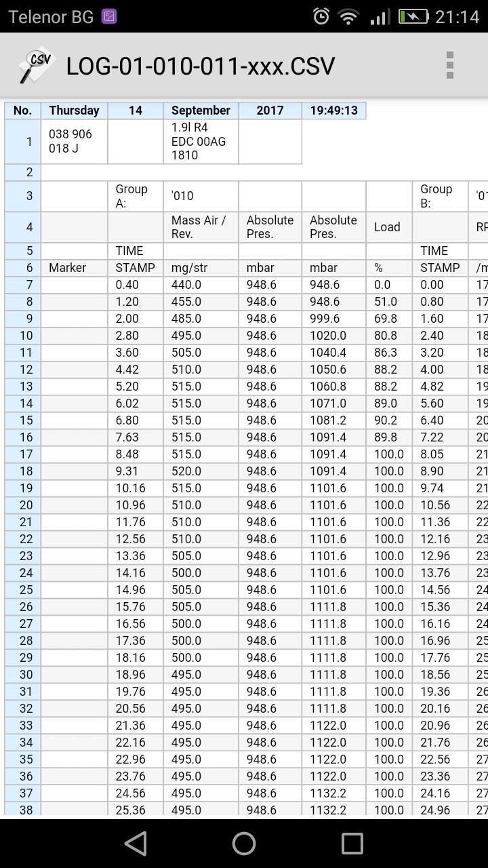
Task: Tap the battery charging status icon
Action: 413,17
